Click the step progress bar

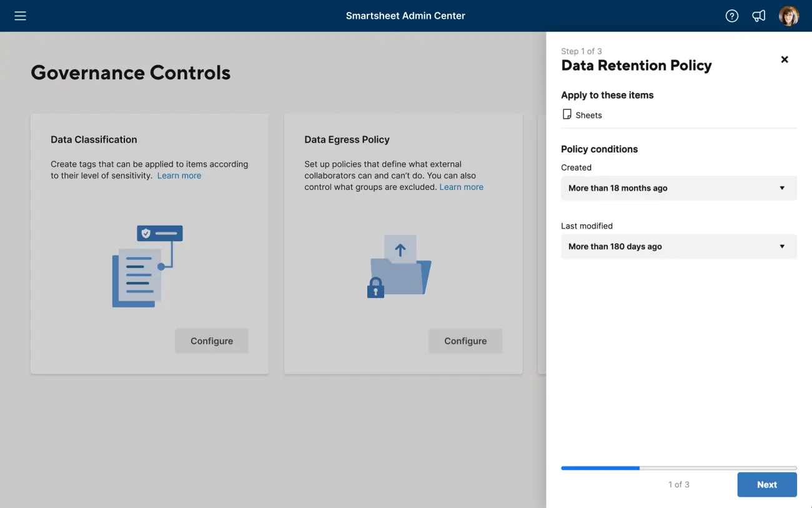pos(678,467)
